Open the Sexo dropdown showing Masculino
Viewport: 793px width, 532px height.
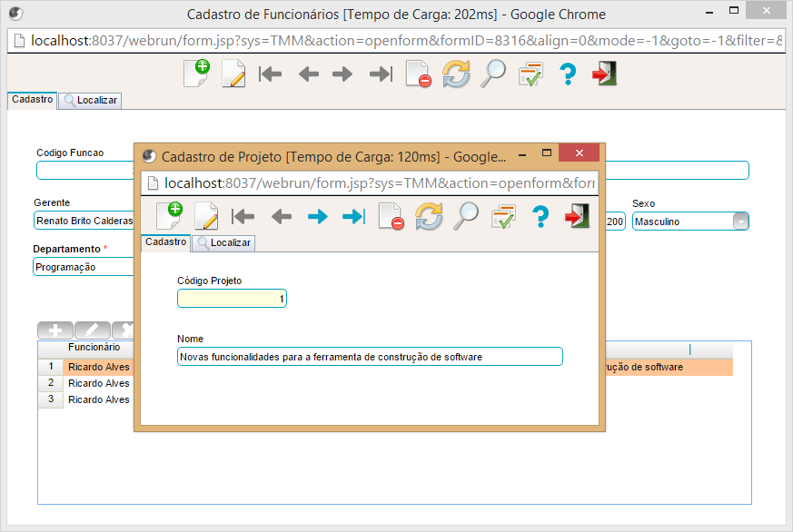pos(741,222)
